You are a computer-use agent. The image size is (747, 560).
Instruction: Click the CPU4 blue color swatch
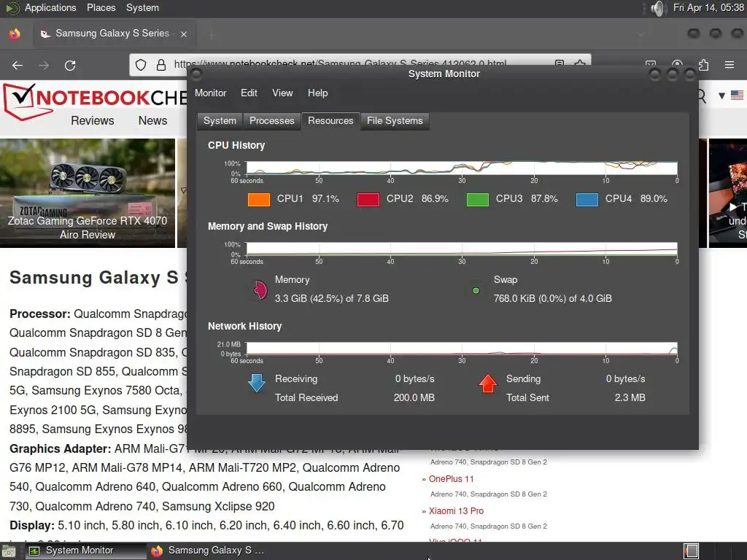point(587,199)
